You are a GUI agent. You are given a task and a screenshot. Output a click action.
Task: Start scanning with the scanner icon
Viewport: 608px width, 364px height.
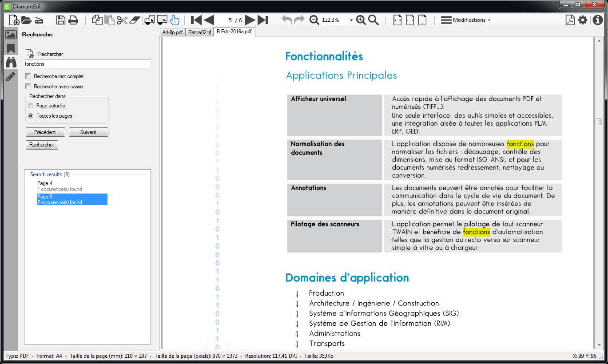tap(39, 20)
